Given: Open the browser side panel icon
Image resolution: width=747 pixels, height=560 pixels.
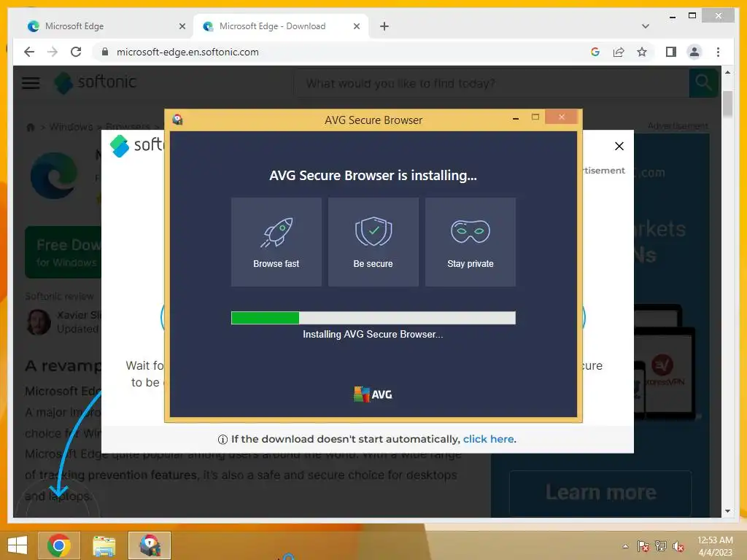Looking at the screenshot, I should 671,52.
